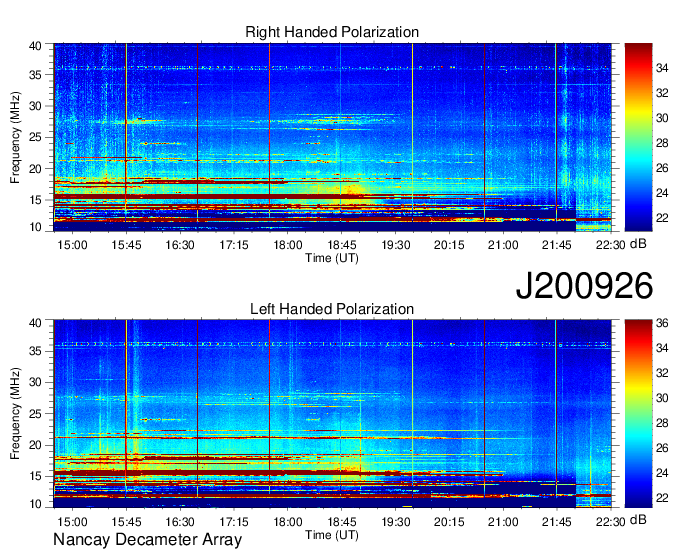Click the "Nancay Decameter Array" caption
Image resolution: width=680 pixels, height=552 pixels.
[x=147, y=540]
